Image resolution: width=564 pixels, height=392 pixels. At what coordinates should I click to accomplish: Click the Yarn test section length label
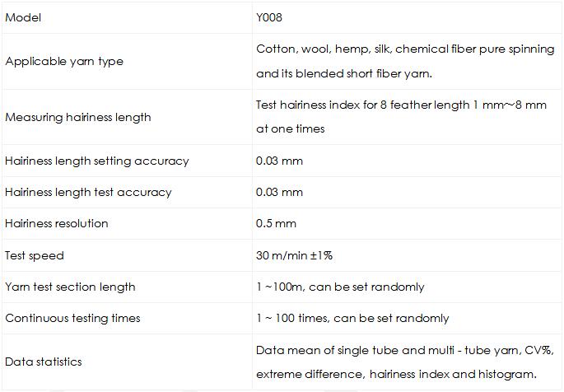(x=70, y=287)
